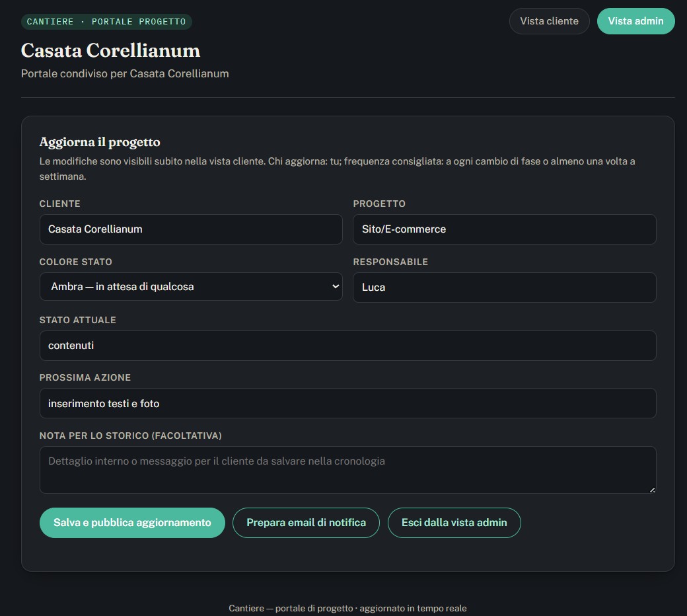Click Salva e pubblica aggiornamento
Image resolution: width=687 pixels, height=616 pixels.
[132, 523]
